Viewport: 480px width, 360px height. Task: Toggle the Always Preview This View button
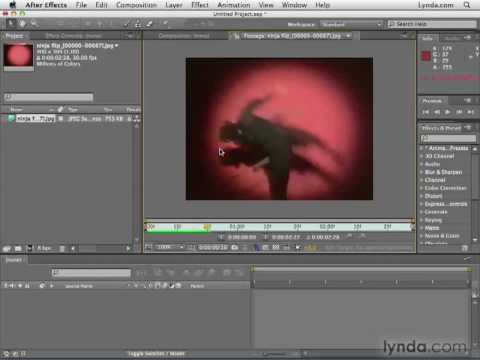(149, 247)
